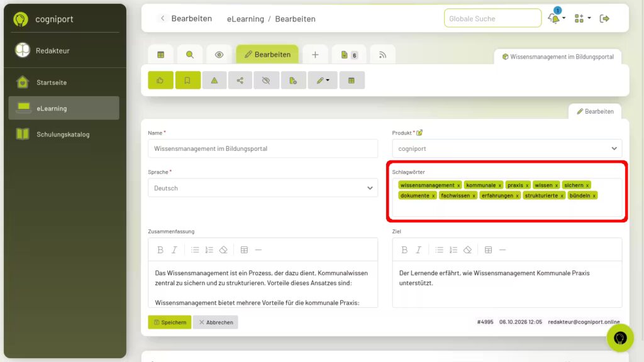Insert table in Zusammenfassung editor
Screen dimensions: 644x362
pyautogui.click(x=245, y=250)
